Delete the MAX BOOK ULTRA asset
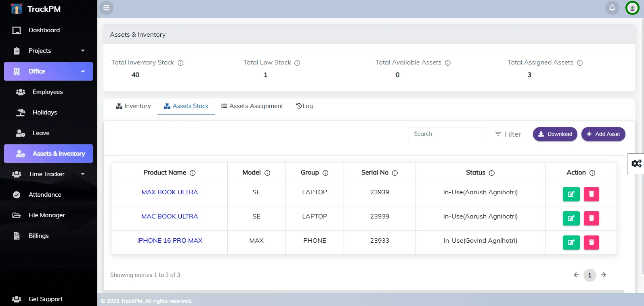The height and width of the screenshot is (306, 644). pyautogui.click(x=592, y=194)
